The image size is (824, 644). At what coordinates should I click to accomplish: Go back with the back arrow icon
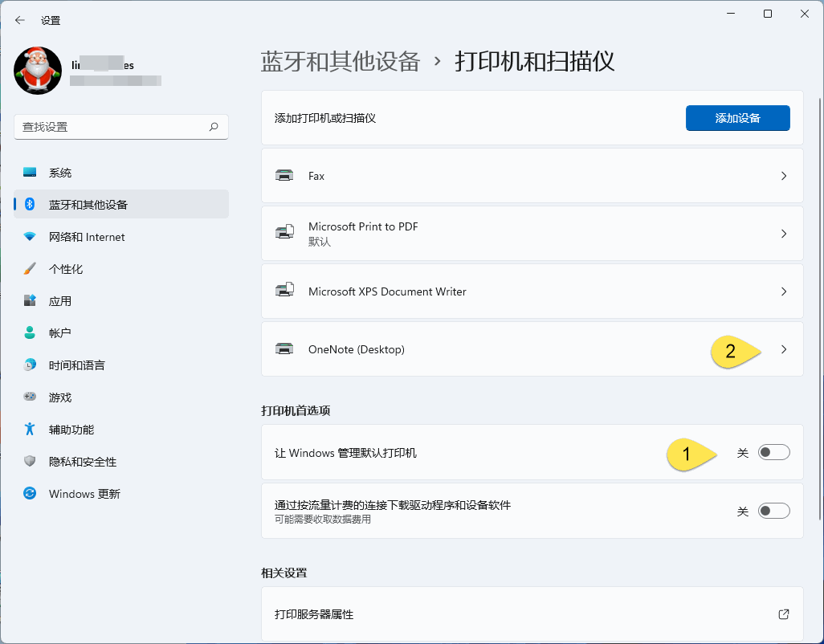[20, 21]
